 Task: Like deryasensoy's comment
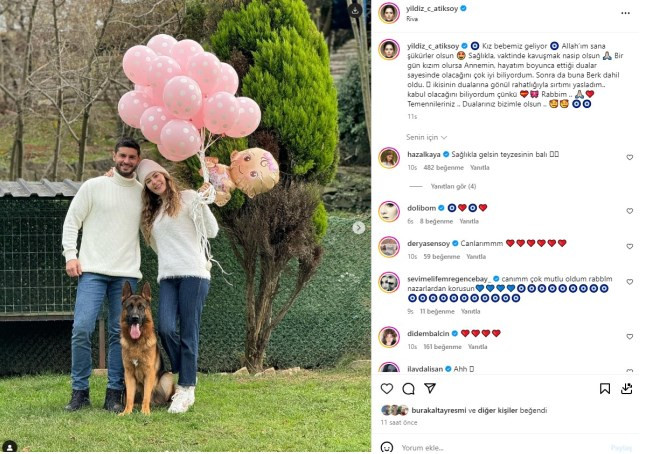tap(629, 247)
